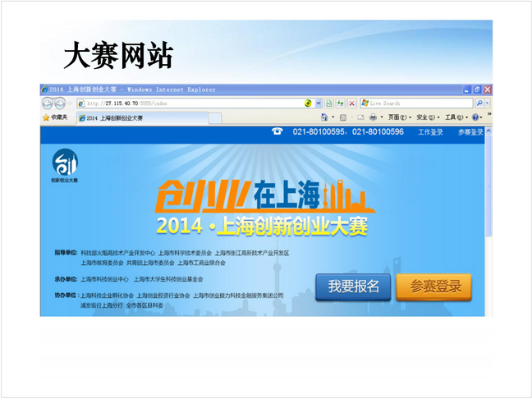Click the Compatibility View icon

[328, 103]
